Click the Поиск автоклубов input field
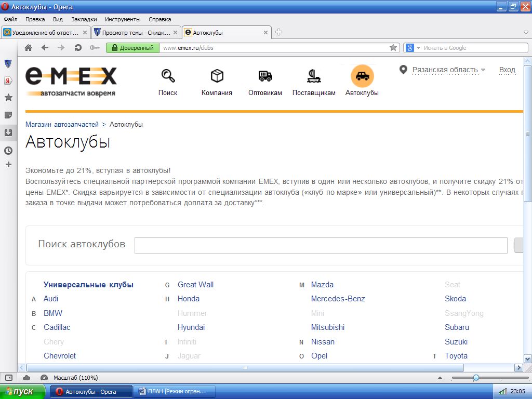This screenshot has height=399, width=532. [321, 245]
